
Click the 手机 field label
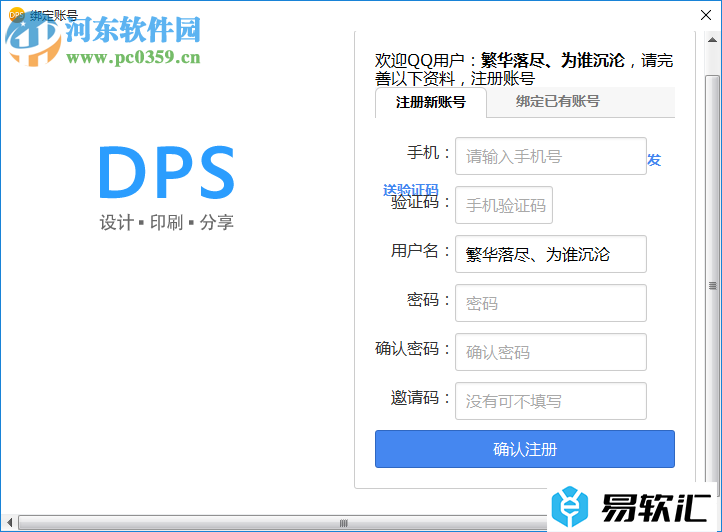point(428,152)
